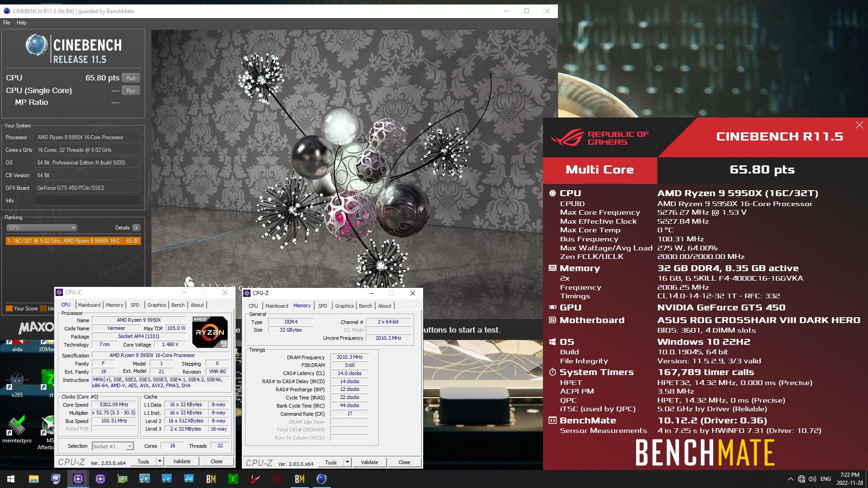
Task: Open the taskbar clock and date
Action: coord(849,479)
